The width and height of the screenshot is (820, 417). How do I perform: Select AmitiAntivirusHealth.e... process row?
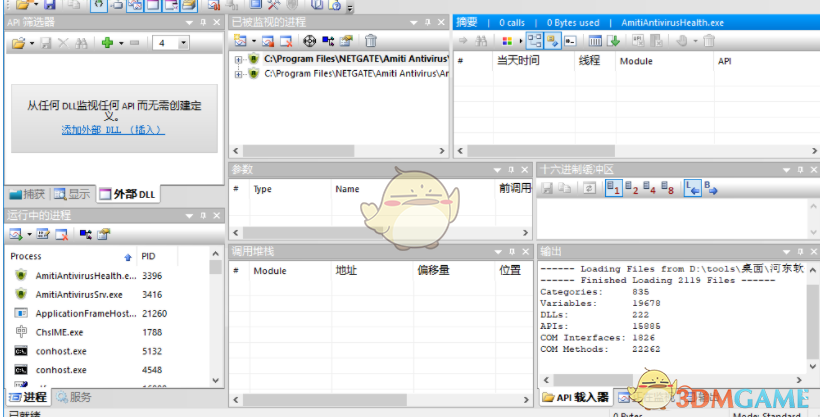(x=107, y=276)
